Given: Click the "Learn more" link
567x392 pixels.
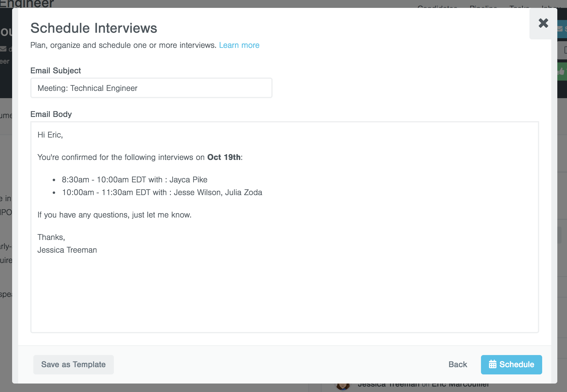Looking at the screenshot, I should pyautogui.click(x=239, y=45).
